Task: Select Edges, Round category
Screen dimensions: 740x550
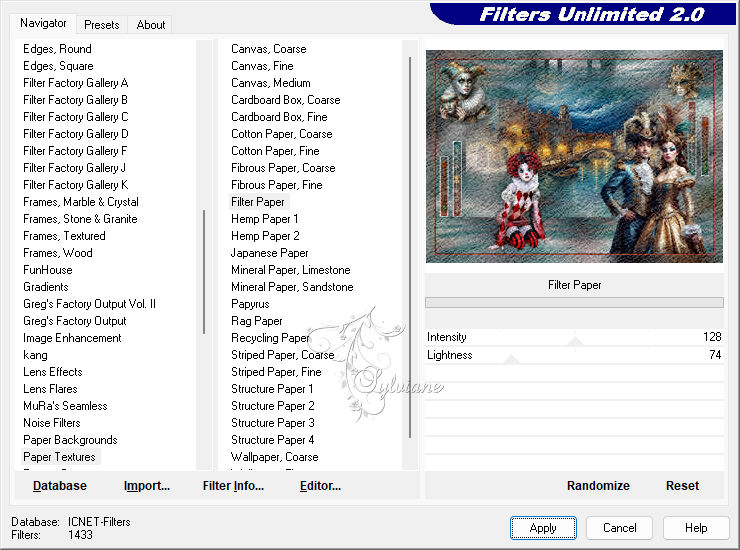Action: tap(57, 49)
